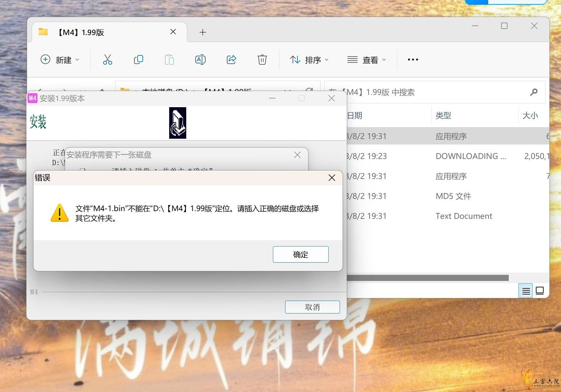Close the 【M4】1.99版 Explorer tab
The width and height of the screenshot is (561, 392).
(x=173, y=32)
